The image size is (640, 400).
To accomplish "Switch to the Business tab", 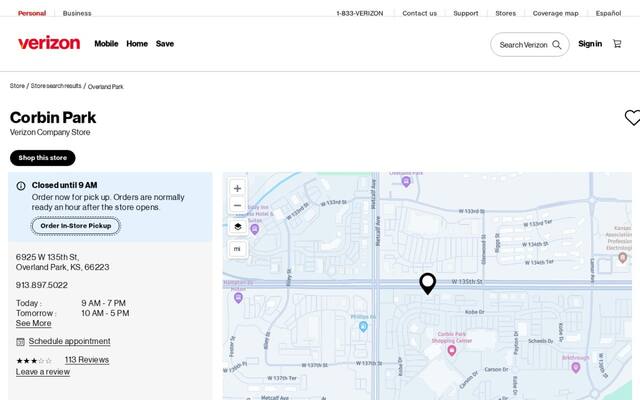I will 77,13.
